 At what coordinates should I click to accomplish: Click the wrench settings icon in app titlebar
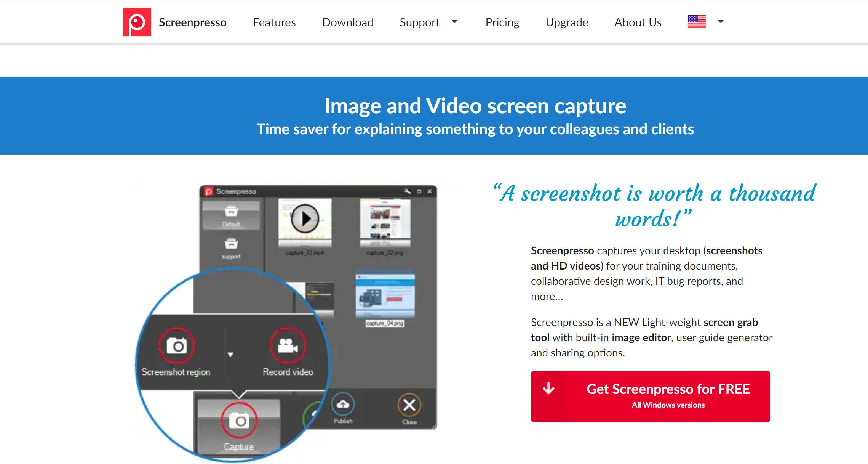pyautogui.click(x=407, y=191)
